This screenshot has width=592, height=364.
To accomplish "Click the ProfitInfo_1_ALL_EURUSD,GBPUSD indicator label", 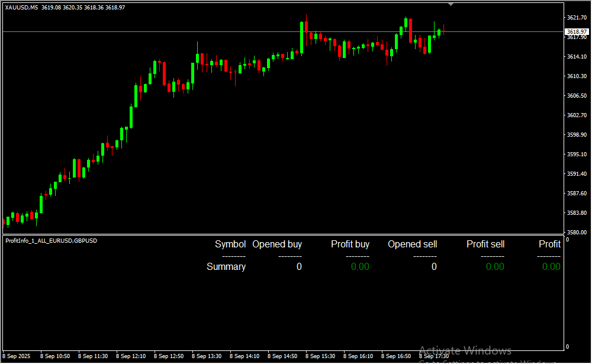I will (51, 240).
